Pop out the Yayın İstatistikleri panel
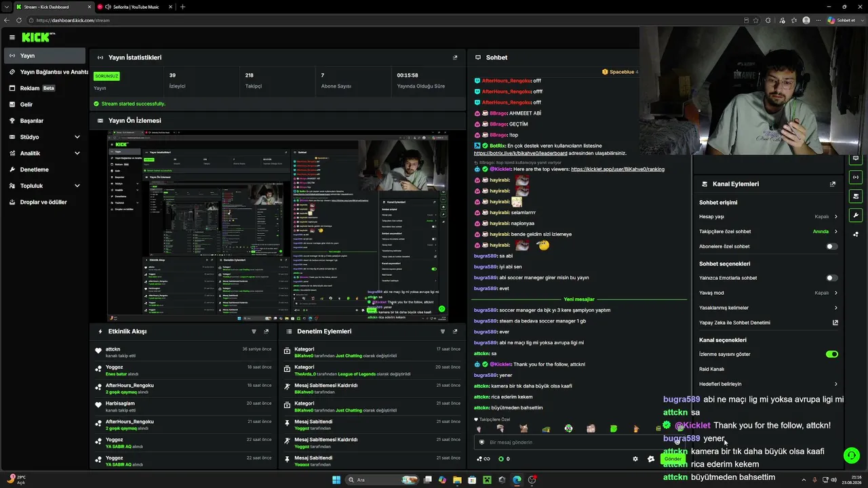The image size is (868, 488). pos(455,58)
